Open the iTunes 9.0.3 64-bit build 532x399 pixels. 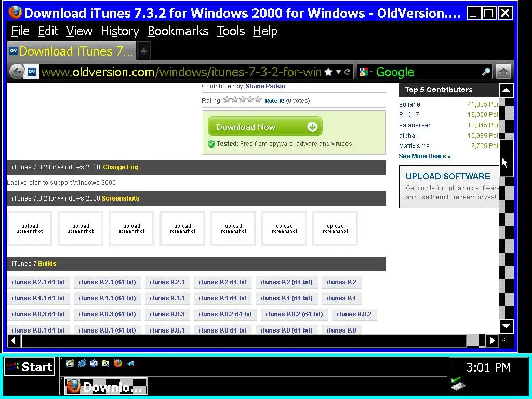click(x=38, y=314)
